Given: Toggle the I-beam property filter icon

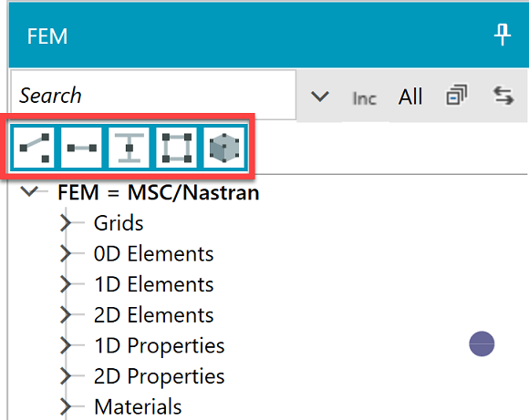Looking at the screenshot, I should (x=130, y=148).
